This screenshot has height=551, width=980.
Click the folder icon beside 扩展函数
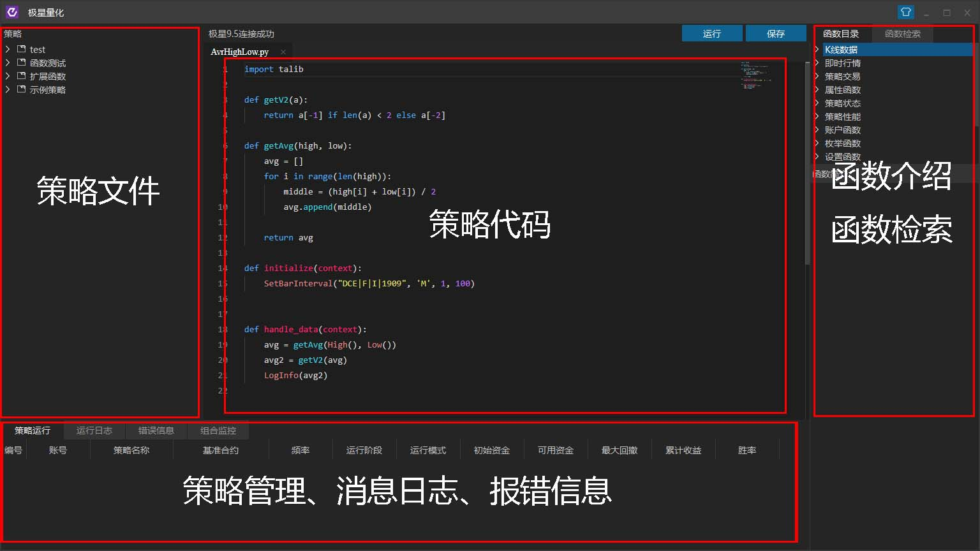[x=22, y=76]
